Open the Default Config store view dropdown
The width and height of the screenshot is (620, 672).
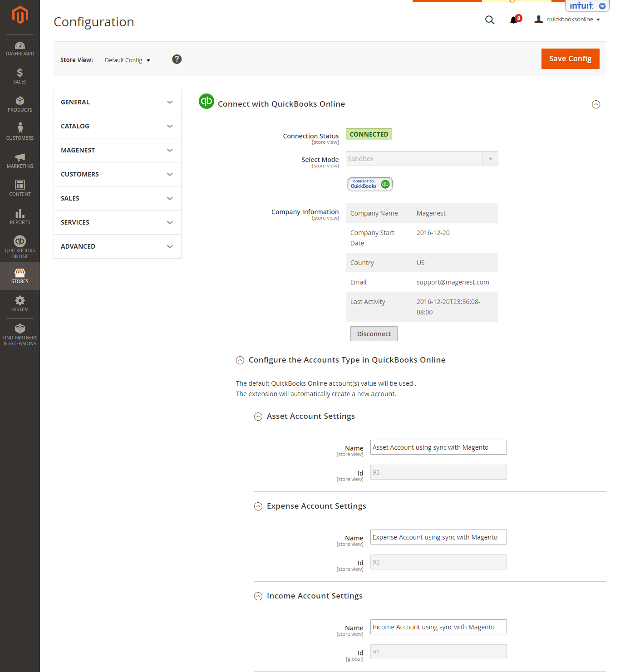128,60
